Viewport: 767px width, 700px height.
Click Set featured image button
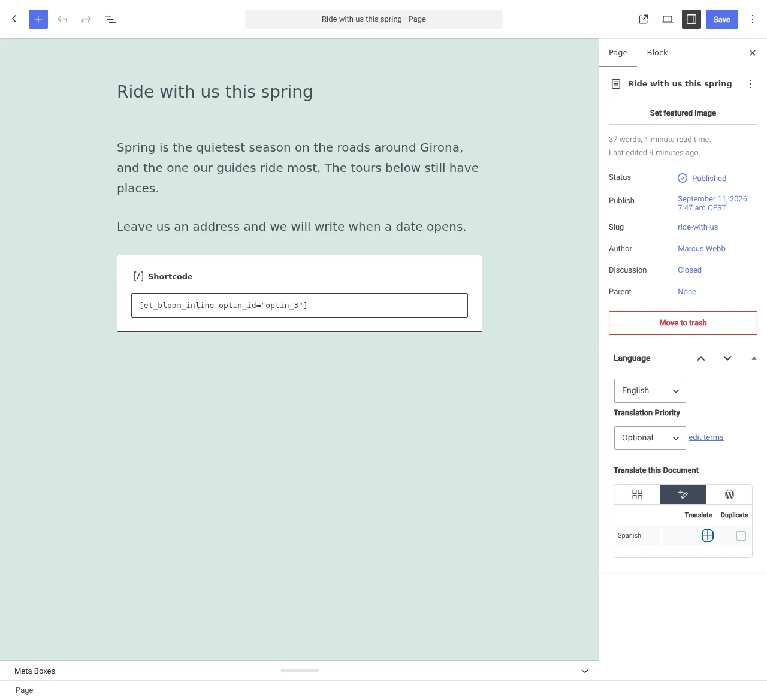683,113
